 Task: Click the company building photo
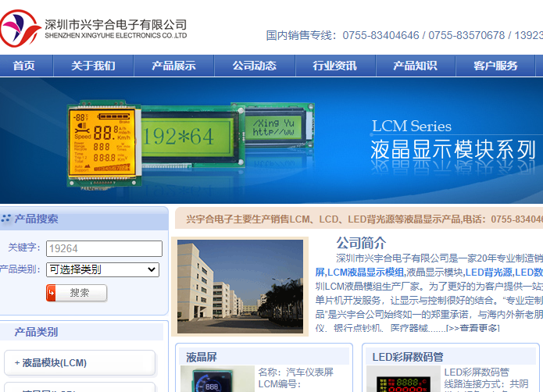click(x=240, y=287)
